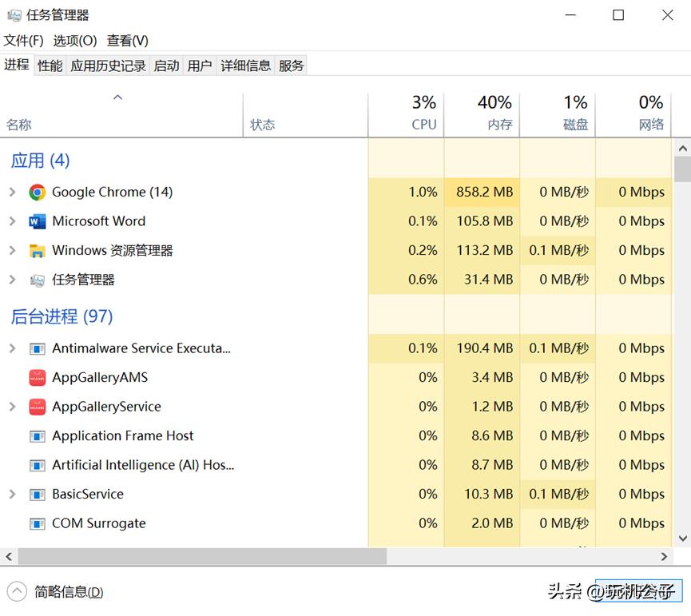Click the 任务管理器 process icon
The image size is (691, 616).
38,280
